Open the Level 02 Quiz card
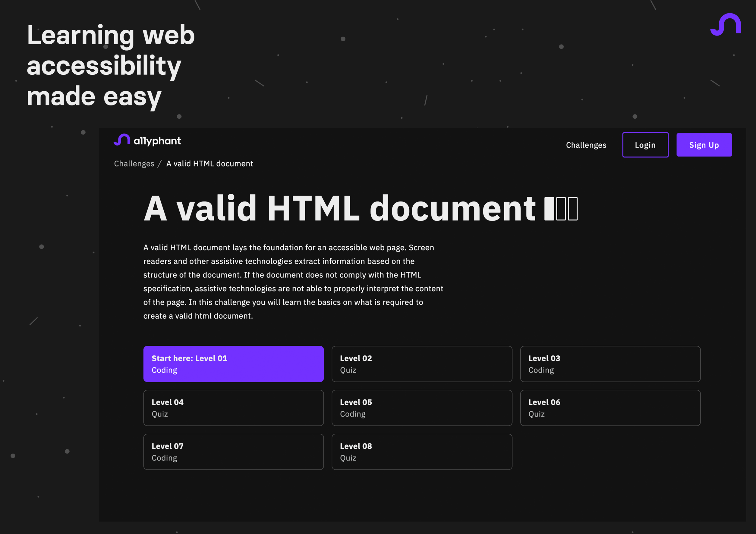 (x=422, y=364)
